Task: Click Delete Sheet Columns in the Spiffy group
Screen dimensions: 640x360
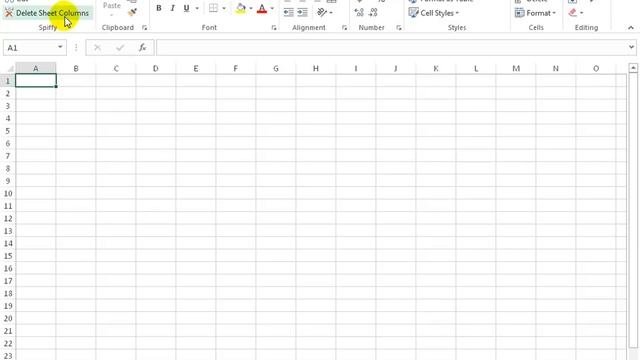Action: [47, 13]
